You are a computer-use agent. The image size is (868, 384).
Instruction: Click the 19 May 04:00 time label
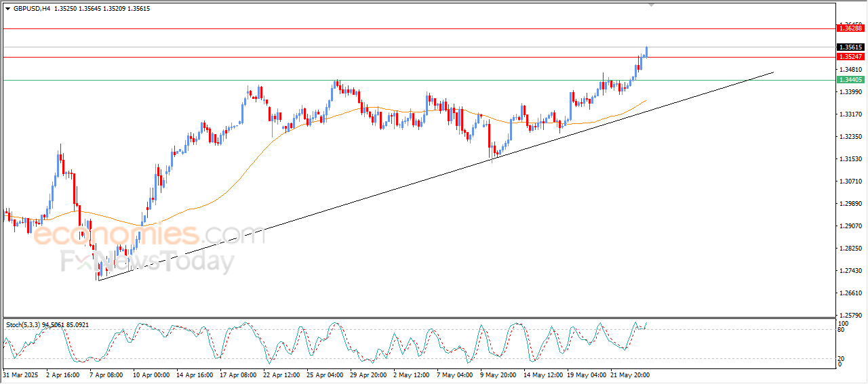tap(585, 375)
